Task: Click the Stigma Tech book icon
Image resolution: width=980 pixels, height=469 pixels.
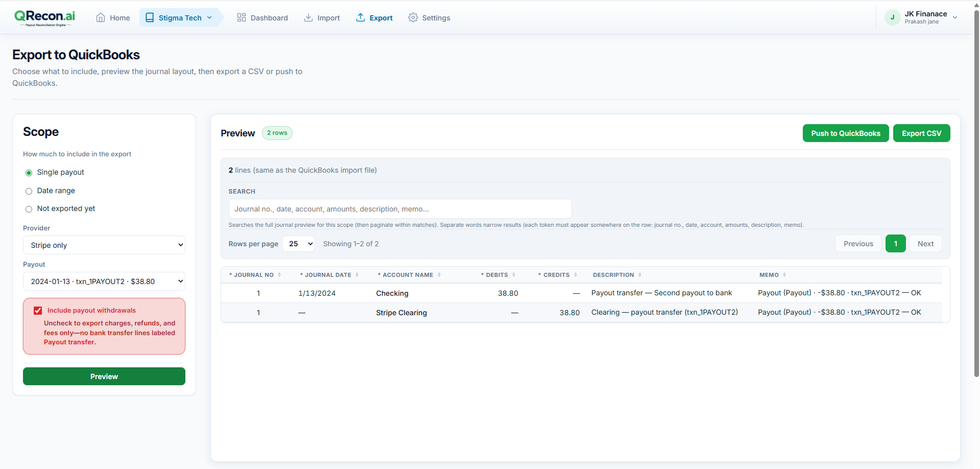Action: point(150,18)
